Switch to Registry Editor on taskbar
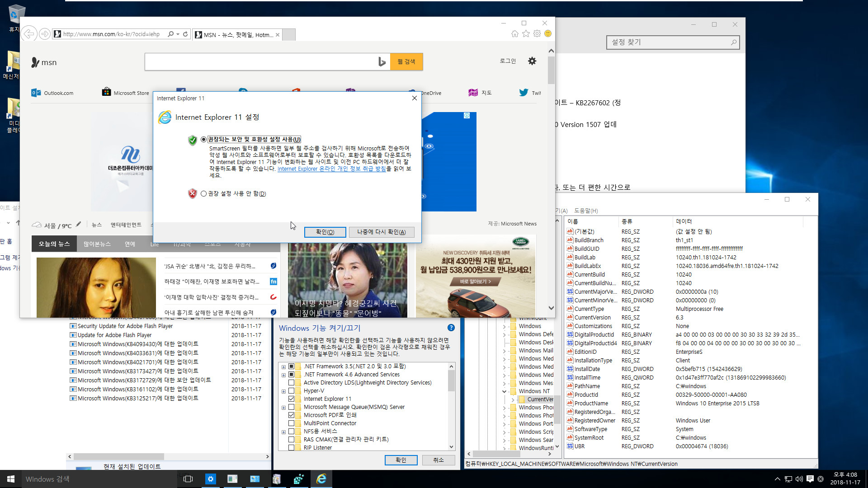The image size is (868, 488). coord(299,479)
